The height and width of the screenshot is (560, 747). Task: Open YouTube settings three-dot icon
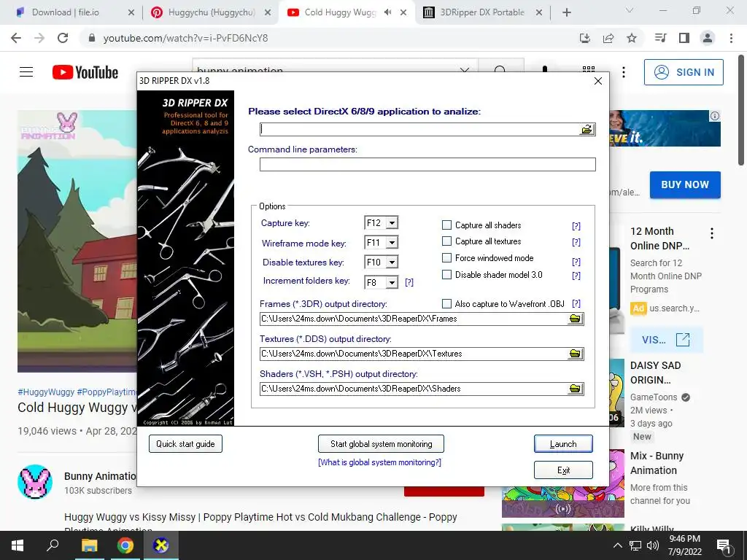(624, 72)
